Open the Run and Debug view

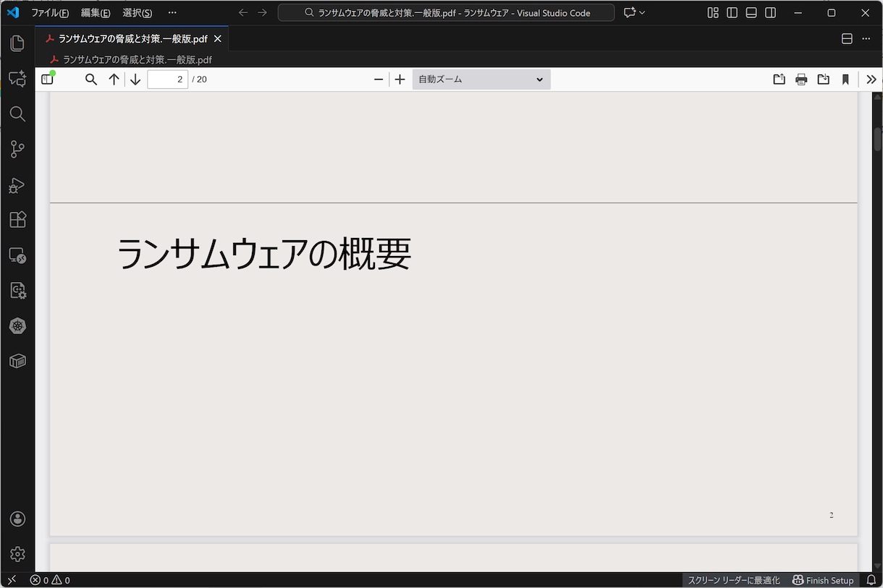(17, 185)
